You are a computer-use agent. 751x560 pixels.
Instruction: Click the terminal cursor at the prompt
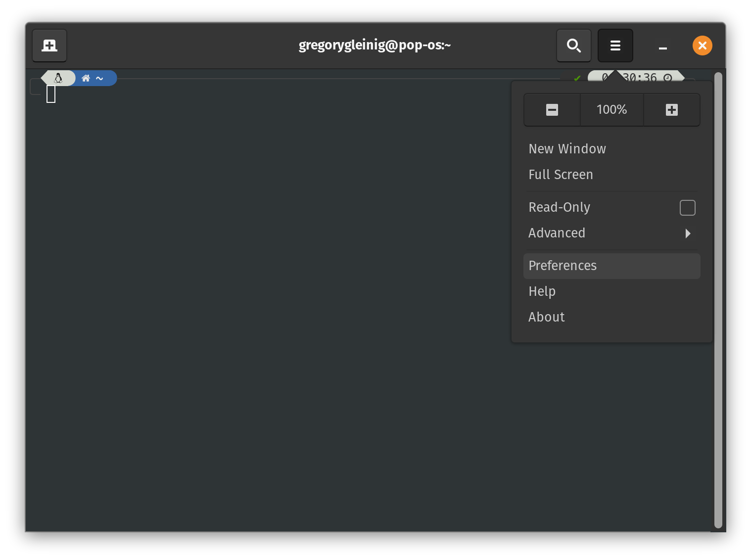[x=51, y=94]
